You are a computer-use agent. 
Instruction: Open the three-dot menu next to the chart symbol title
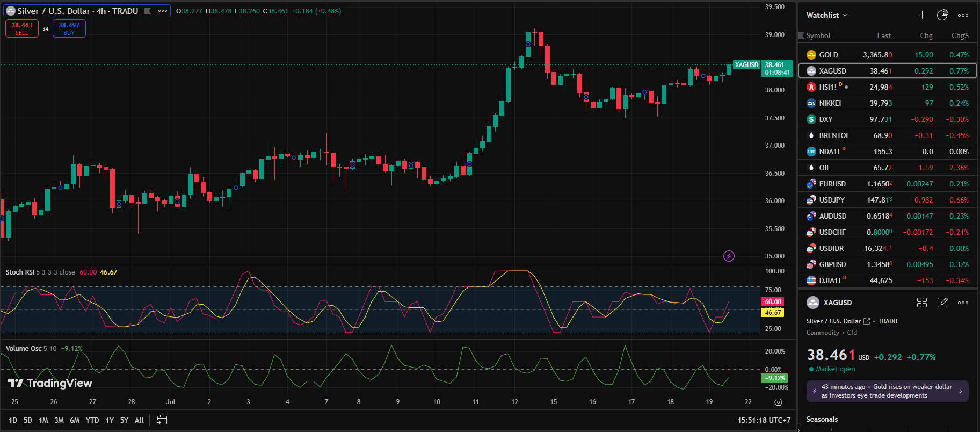click(163, 11)
